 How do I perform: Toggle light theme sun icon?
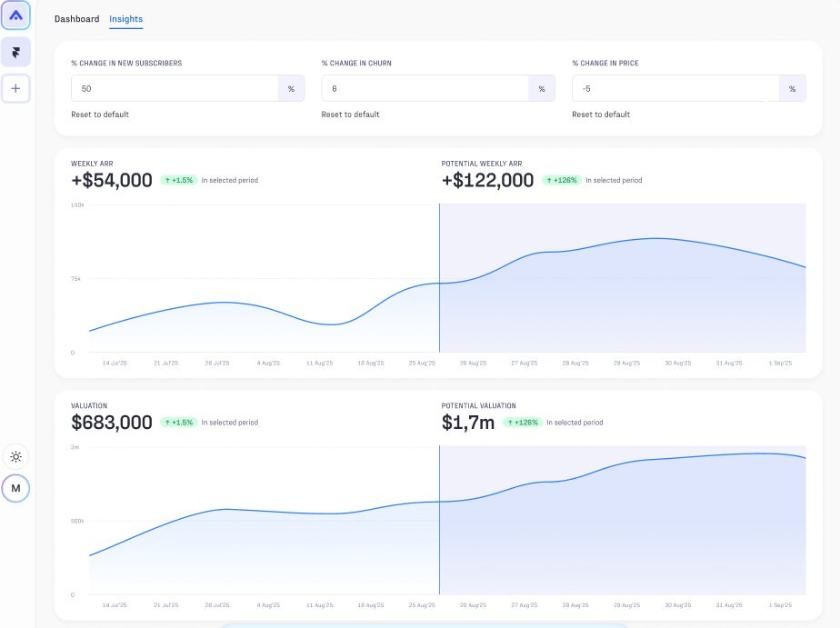[x=16, y=456]
